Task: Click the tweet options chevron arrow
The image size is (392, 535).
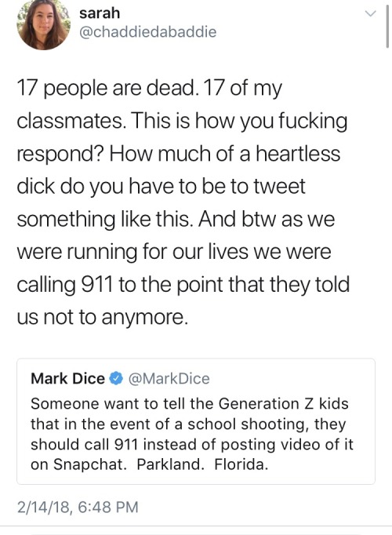Action: (x=371, y=14)
